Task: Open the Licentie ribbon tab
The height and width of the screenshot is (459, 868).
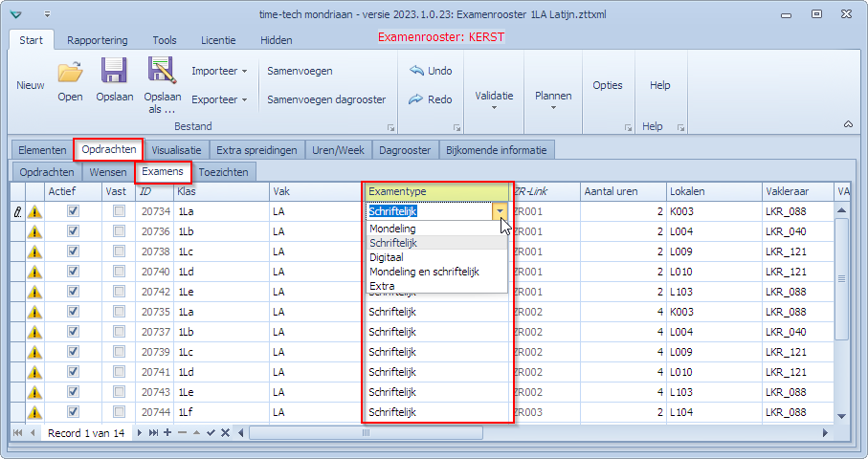Action: pyautogui.click(x=218, y=40)
